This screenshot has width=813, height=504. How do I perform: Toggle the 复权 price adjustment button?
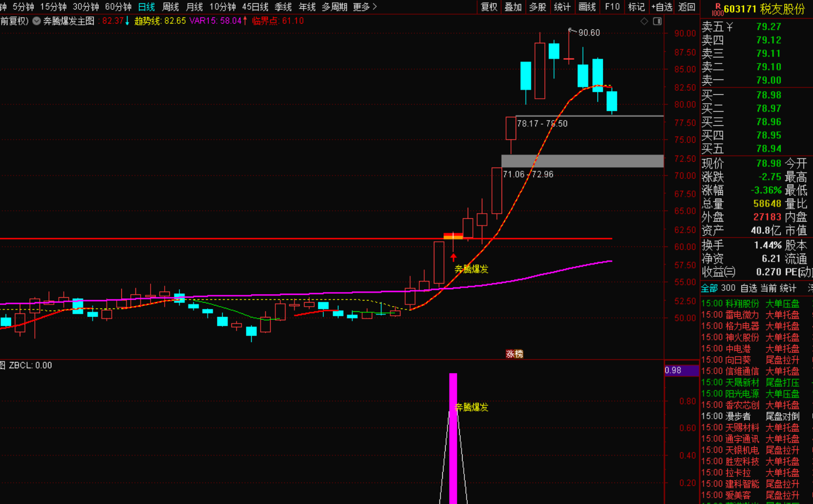[489, 7]
